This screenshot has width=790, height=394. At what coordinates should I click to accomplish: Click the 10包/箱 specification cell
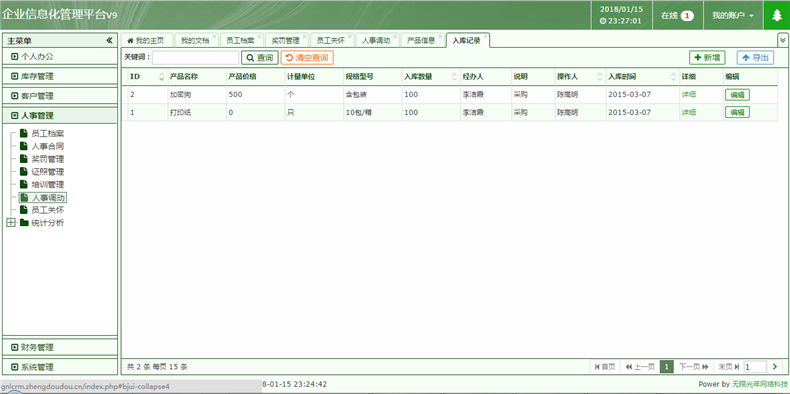click(x=372, y=112)
